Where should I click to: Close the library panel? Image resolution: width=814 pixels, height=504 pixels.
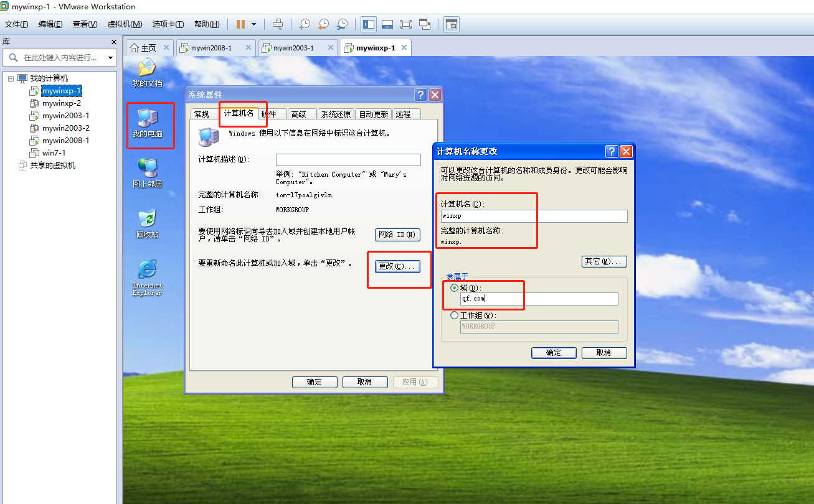[x=113, y=42]
